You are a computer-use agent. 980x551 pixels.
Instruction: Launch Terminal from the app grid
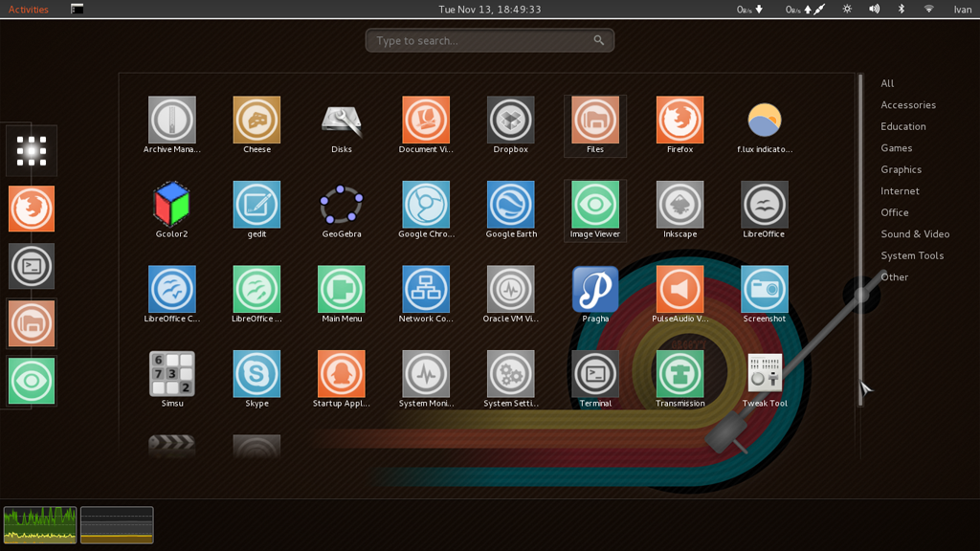pos(595,379)
